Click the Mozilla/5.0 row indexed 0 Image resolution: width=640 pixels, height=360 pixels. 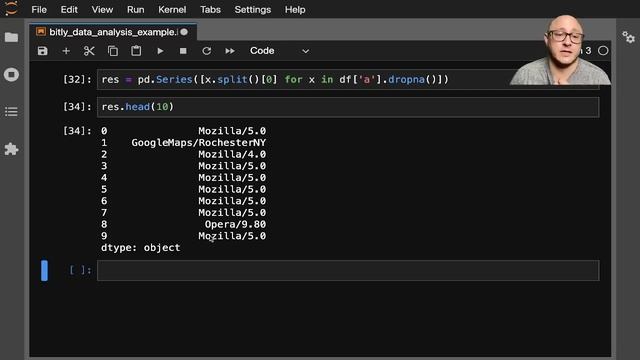(232, 131)
